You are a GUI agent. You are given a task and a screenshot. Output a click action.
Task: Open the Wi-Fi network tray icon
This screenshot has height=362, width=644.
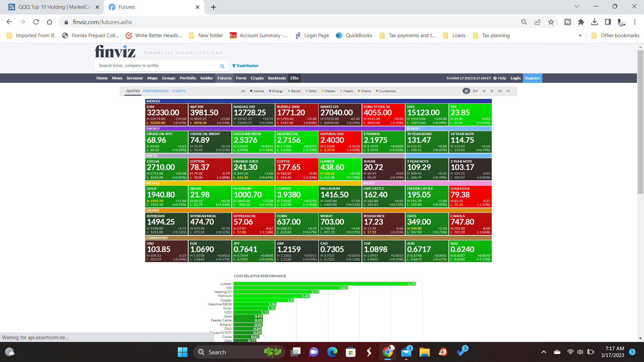[570, 352]
